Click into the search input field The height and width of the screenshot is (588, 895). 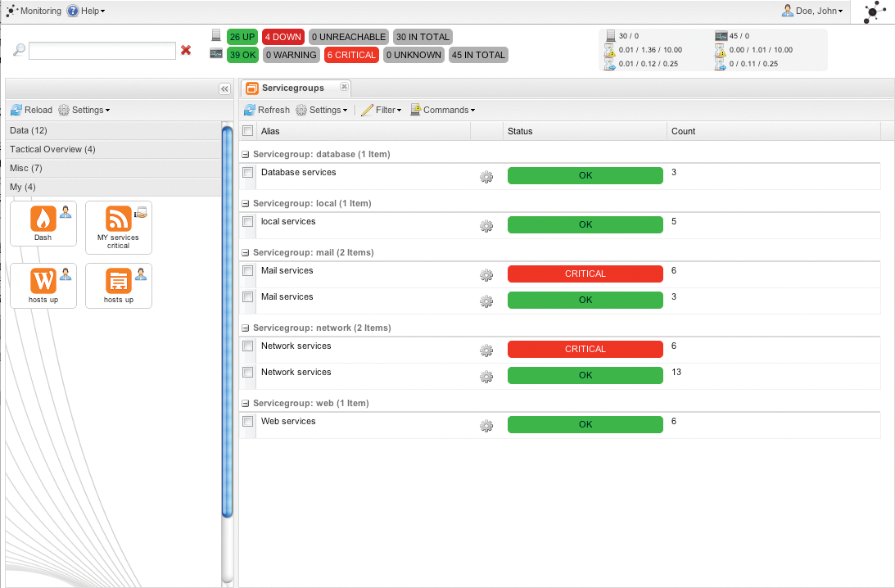pyautogui.click(x=102, y=51)
